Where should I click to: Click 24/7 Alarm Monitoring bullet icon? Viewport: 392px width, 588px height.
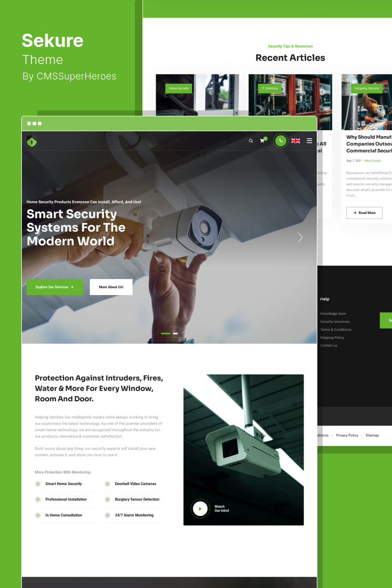click(108, 515)
